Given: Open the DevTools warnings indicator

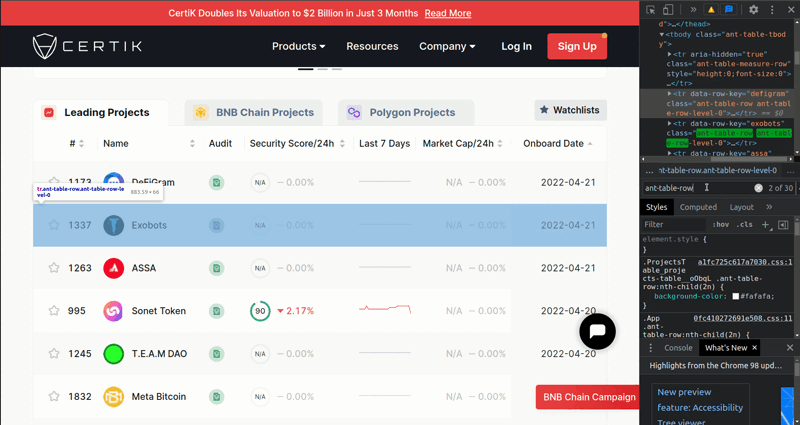Looking at the screenshot, I should point(711,10).
